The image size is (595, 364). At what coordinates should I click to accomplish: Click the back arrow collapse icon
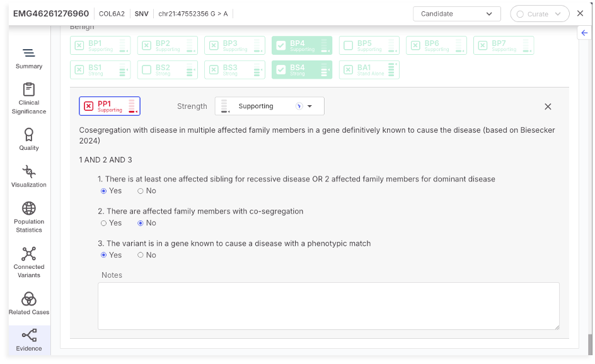tap(584, 33)
